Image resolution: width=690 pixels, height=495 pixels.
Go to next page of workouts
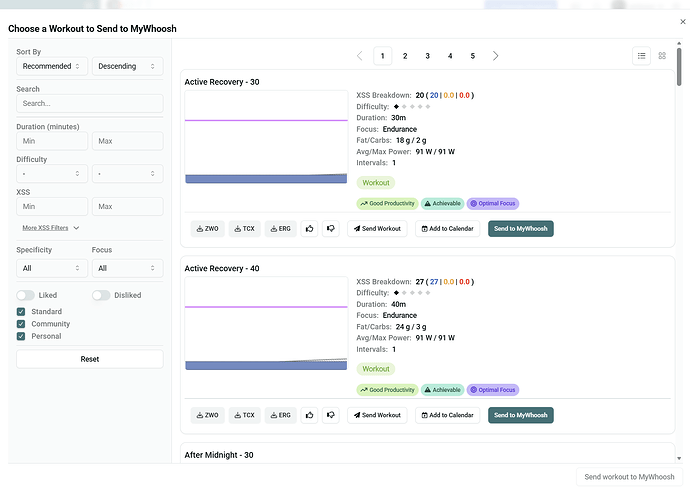495,56
